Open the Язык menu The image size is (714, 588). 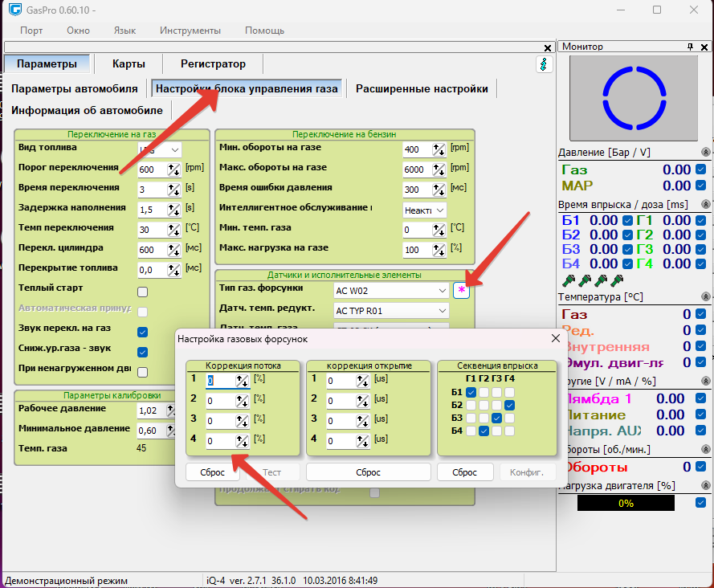click(124, 31)
